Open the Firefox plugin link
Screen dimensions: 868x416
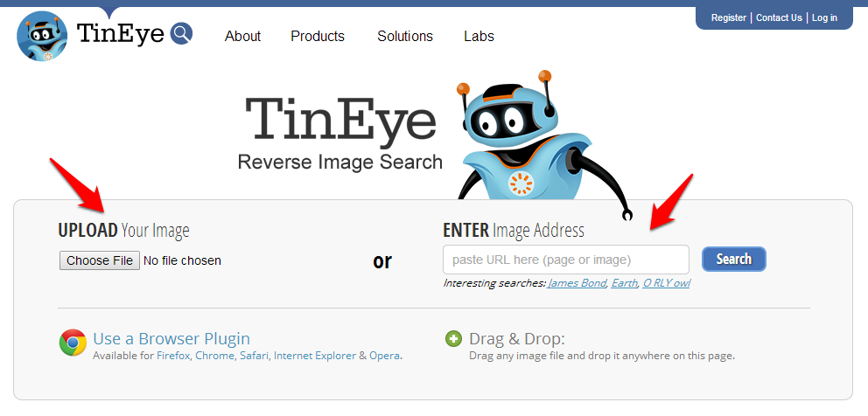click(173, 356)
